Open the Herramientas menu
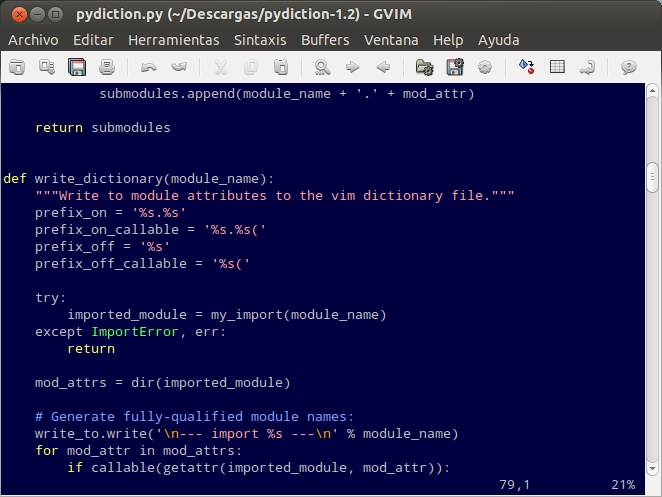662x497 pixels. point(174,40)
